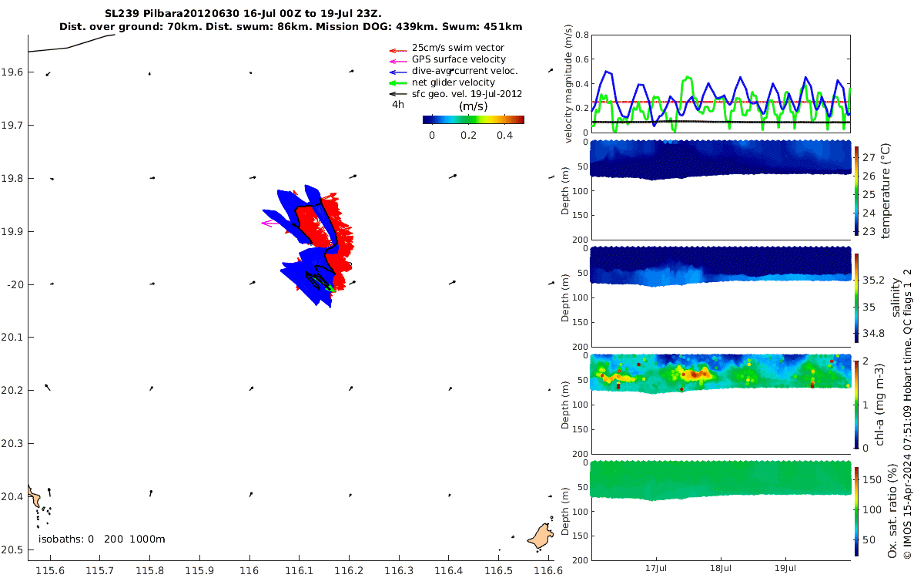Click the chl-a colorbar

click(858, 404)
